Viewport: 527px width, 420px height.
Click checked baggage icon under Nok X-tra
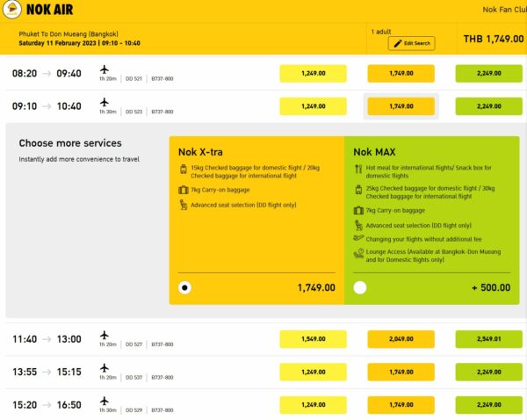coord(184,169)
